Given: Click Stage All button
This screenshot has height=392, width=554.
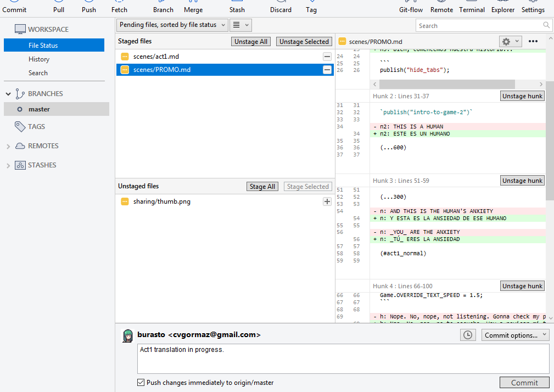Looking at the screenshot, I should (x=262, y=187).
